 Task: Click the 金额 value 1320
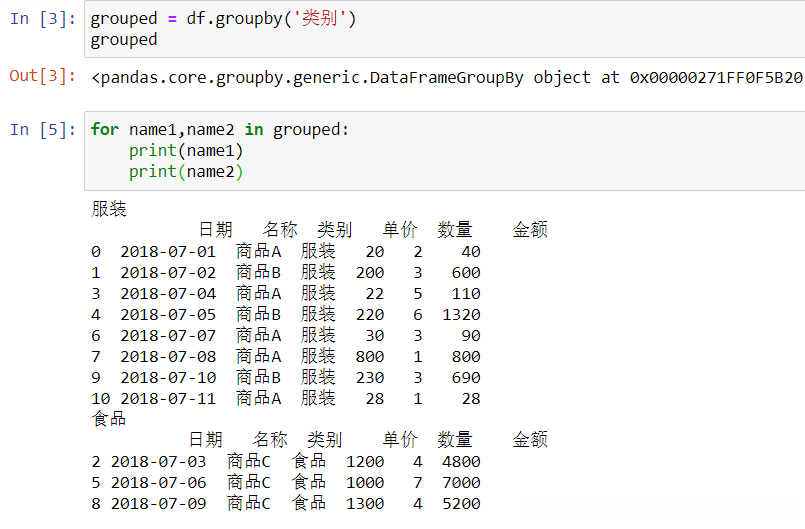pyautogui.click(x=462, y=315)
